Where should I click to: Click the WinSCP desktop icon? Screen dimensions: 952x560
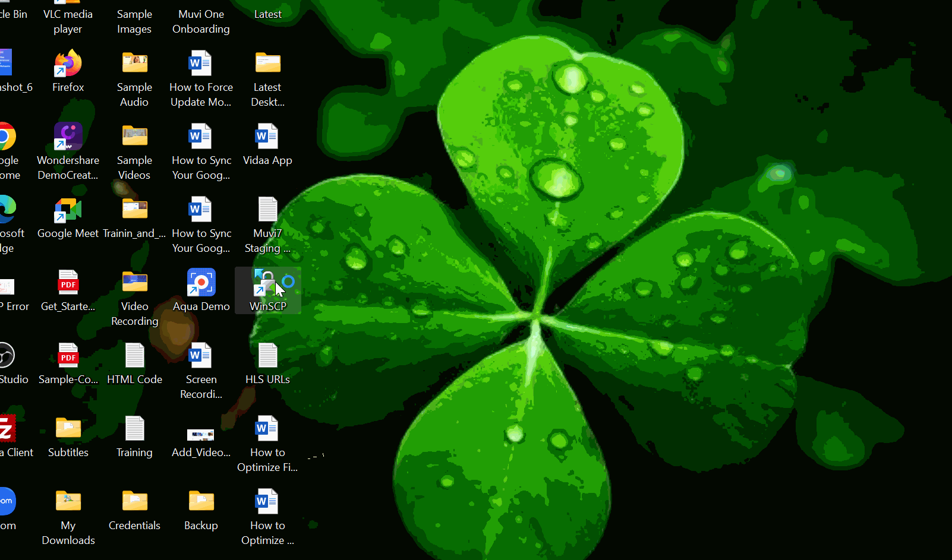point(267,284)
